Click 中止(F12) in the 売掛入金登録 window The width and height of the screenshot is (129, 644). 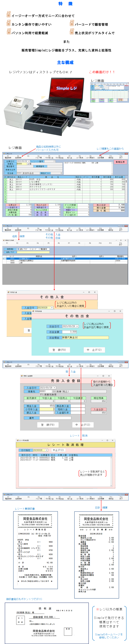click(83, 425)
